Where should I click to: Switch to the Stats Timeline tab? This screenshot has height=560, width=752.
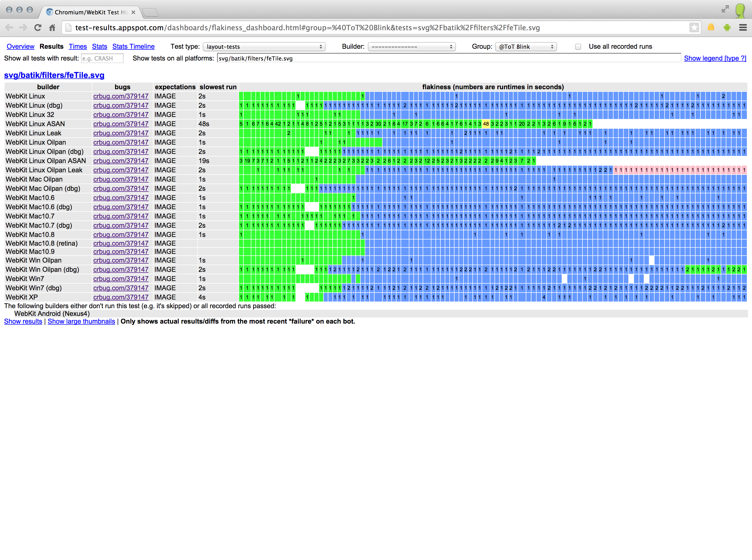(x=133, y=46)
